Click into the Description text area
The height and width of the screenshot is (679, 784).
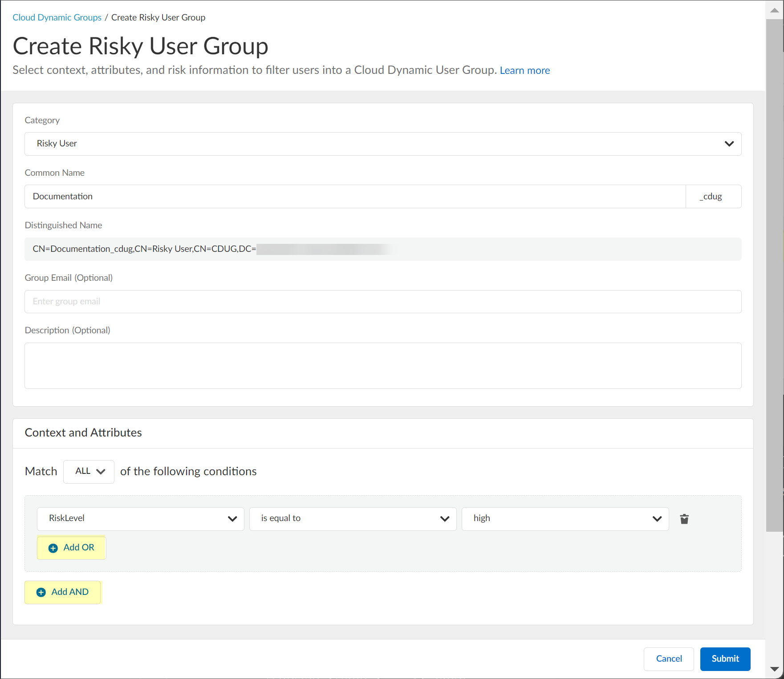[382, 366]
